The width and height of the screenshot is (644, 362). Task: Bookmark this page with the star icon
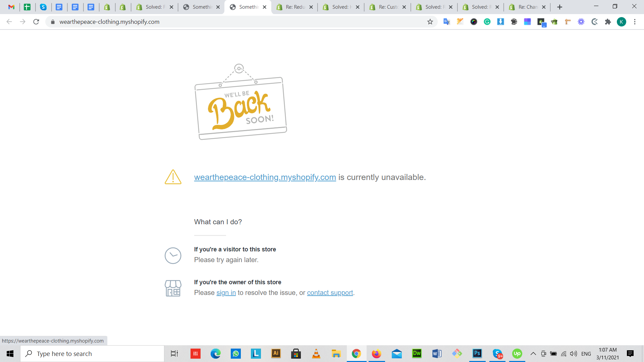point(430,22)
